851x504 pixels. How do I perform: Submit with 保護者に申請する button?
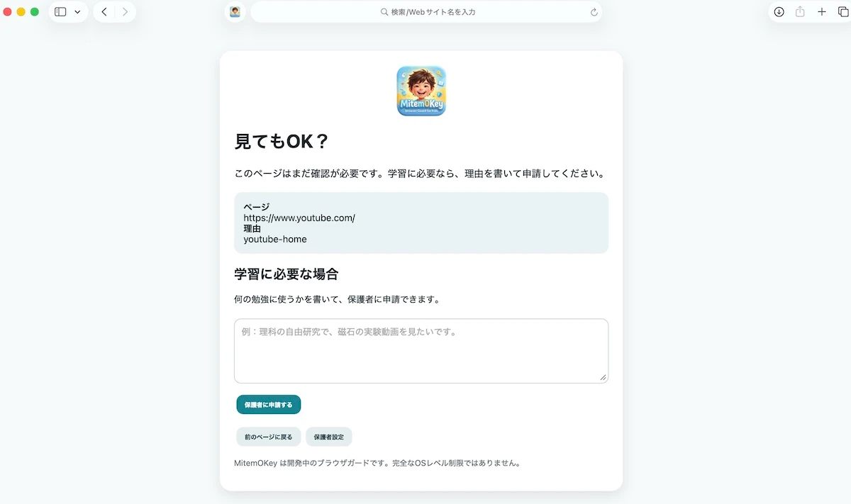point(269,405)
